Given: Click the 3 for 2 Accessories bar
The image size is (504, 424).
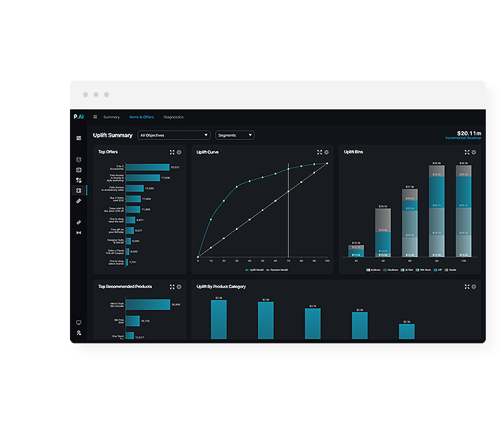Looking at the screenshot, I should (147, 167).
